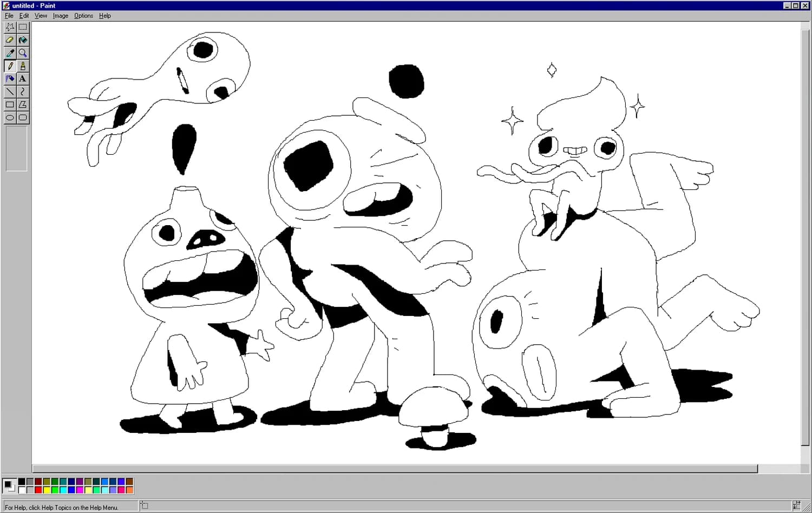The width and height of the screenshot is (812, 513).
Task: Minimize the Paint window
Action: (788, 5)
